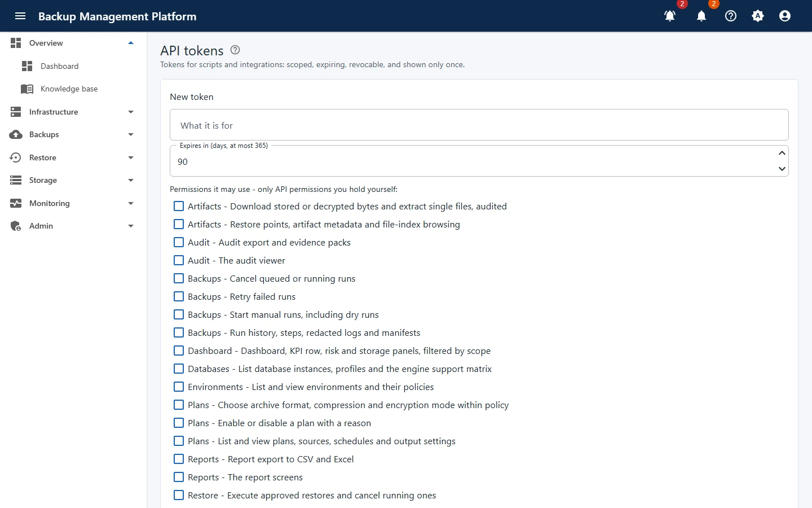Click the Backups cloud icon in sidebar
Screen dimensions: 812x508
(x=16, y=134)
